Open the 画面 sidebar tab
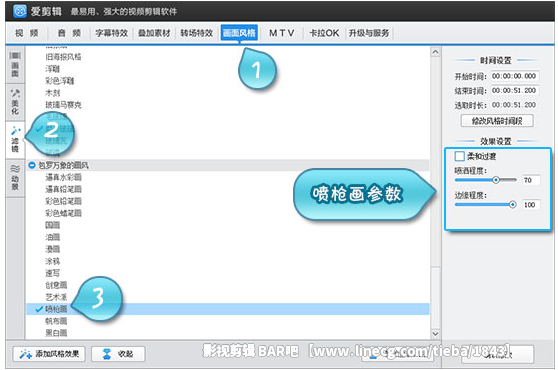558x370 pixels. pos(15,65)
